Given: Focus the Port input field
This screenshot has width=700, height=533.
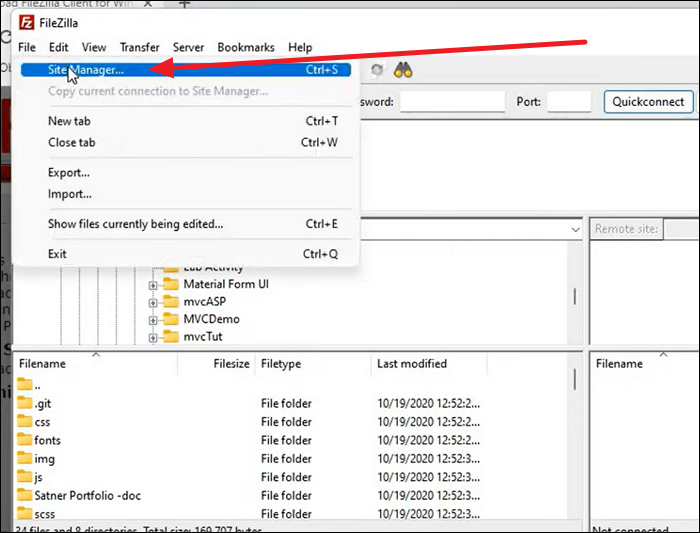Looking at the screenshot, I should click(569, 102).
